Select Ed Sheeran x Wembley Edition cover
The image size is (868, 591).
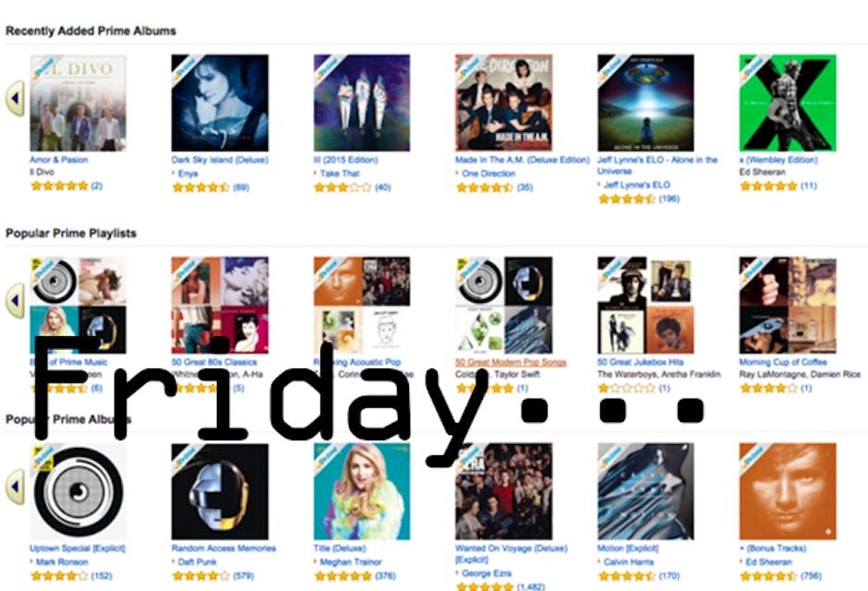pyautogui.click(x=788, y=103)
